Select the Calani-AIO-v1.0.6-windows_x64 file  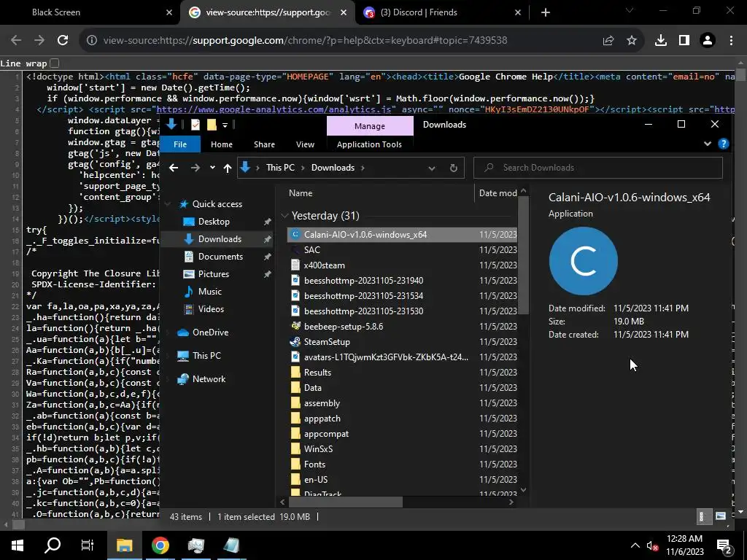click(402, 235)
